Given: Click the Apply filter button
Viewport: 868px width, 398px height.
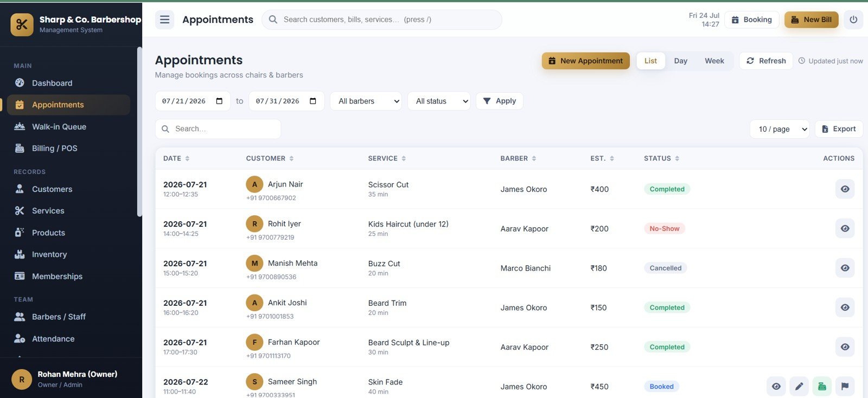Looking at the screenshot, I should coord(500,101).
